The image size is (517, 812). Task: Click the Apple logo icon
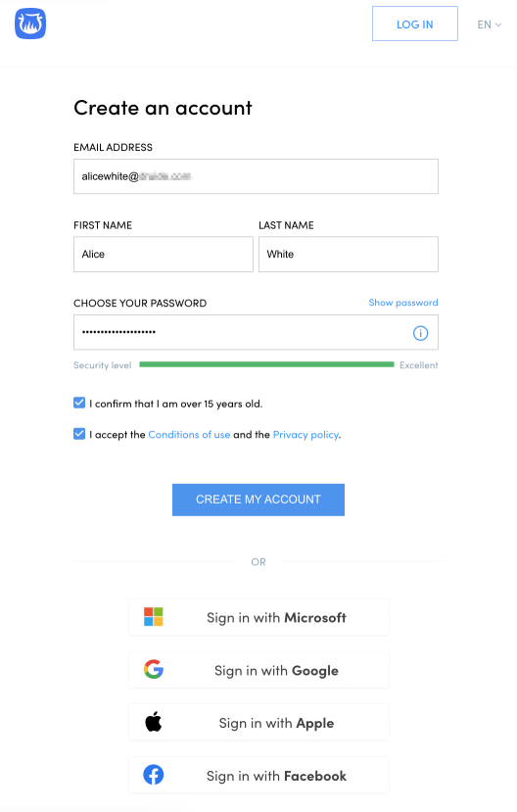point(153,721)
